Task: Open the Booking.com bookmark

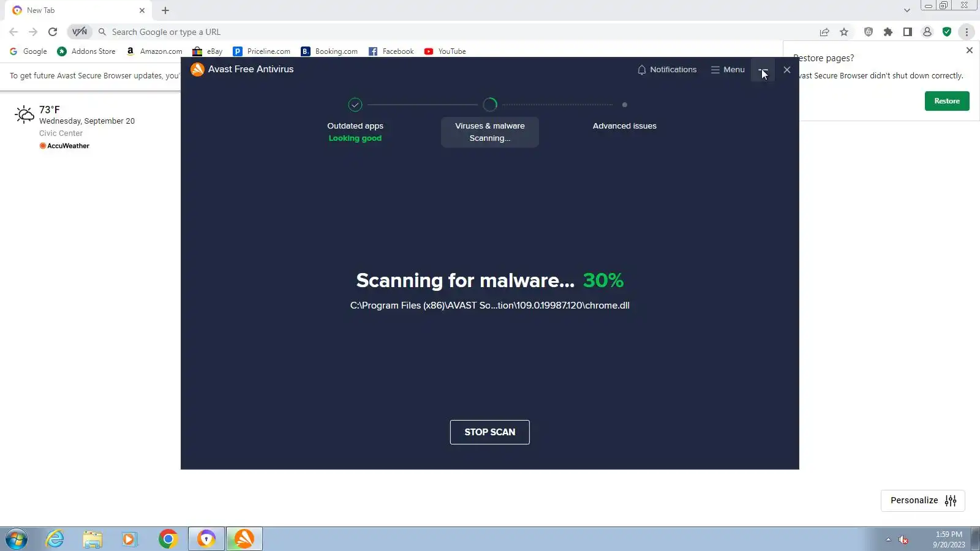Action: coord(330,51)
